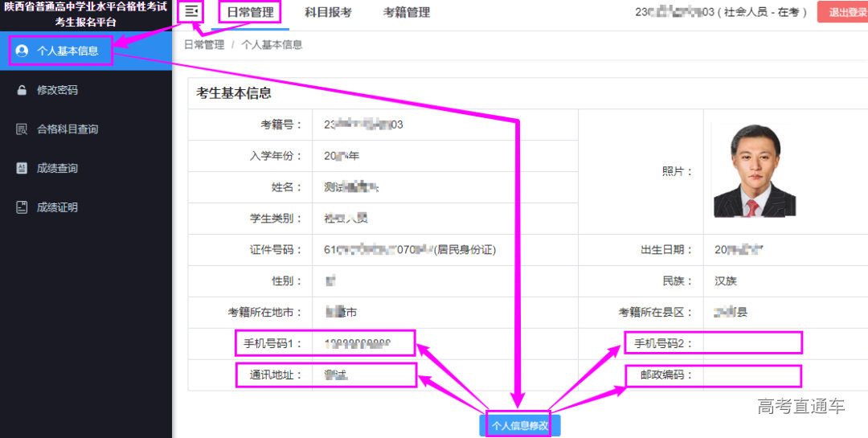Open the 成绩证明 sidebar item
The width and height of the screenshot is (868, 438).
[57, 207]
